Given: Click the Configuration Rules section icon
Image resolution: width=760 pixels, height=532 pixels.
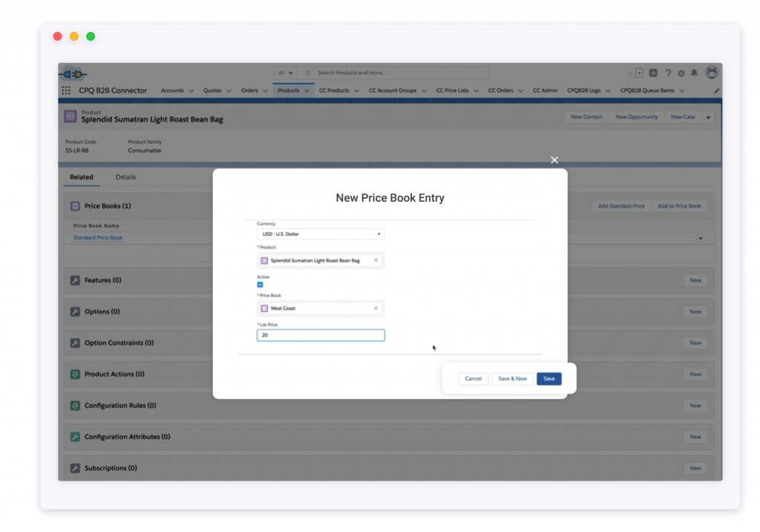Looking at the screenshot, I should [x=75, y=406].
